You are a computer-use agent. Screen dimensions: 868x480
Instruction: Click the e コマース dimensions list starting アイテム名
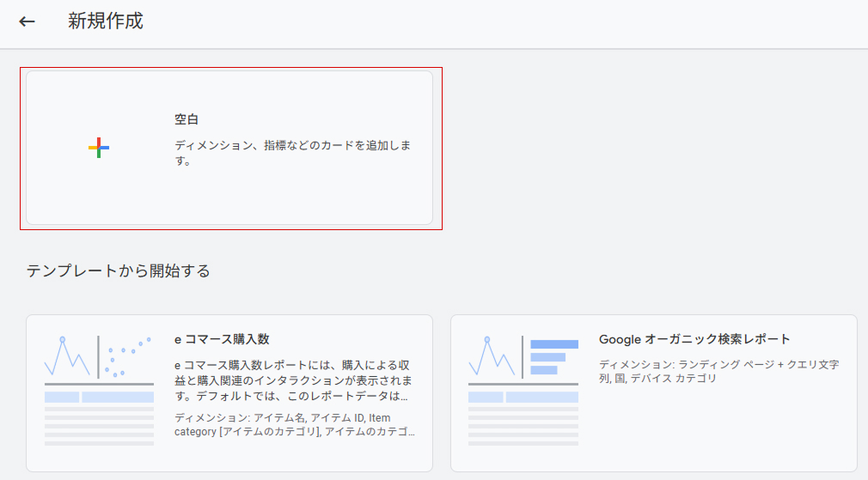pyautogui.click(x=294, y=424)
